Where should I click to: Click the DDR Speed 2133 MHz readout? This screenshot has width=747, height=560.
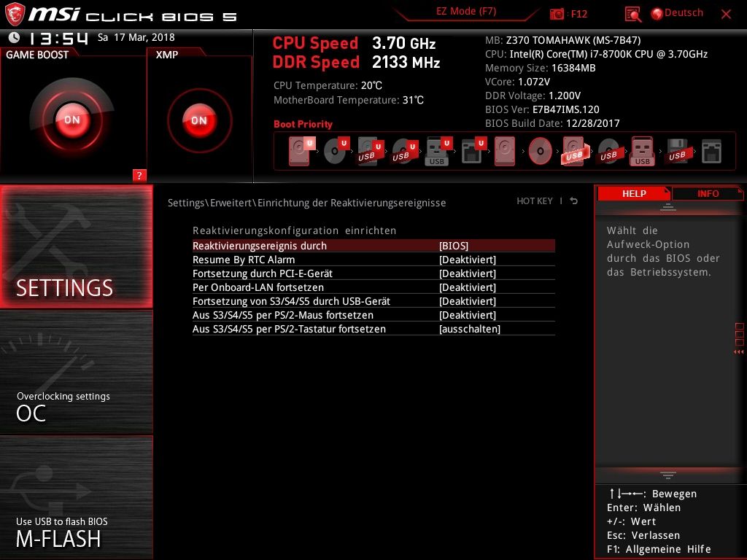(x=356, y=63)
